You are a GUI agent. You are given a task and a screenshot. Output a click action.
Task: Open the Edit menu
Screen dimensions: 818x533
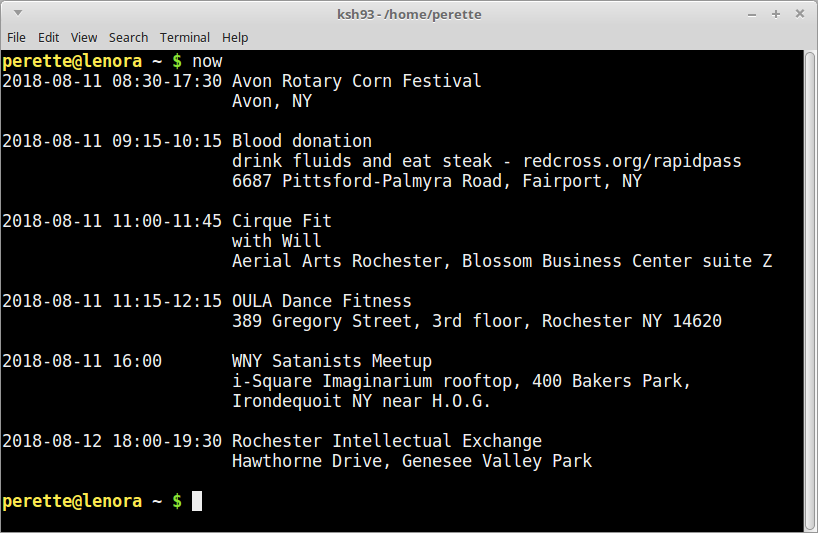click(x=49, y=38)
